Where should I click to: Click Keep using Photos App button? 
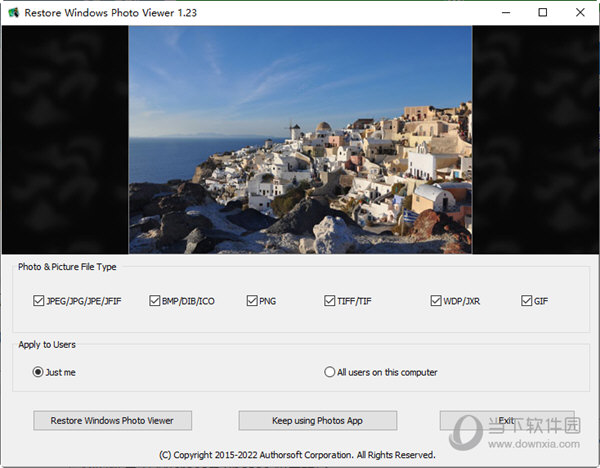[x=318, y=420]
